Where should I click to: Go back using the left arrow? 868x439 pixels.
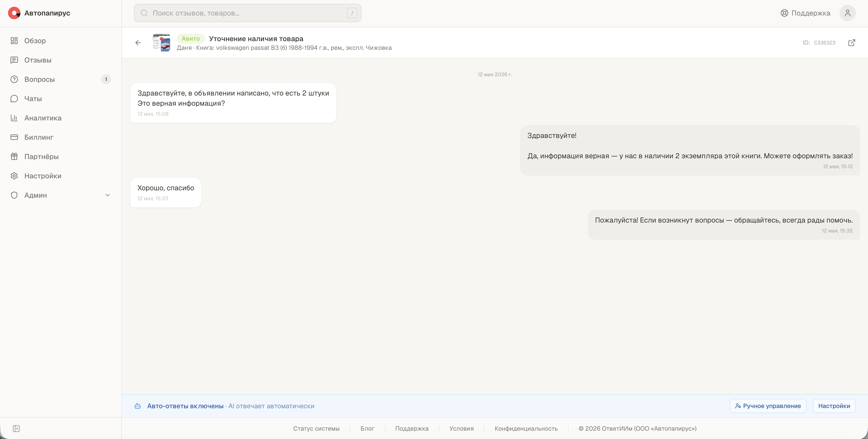(138, 43)
